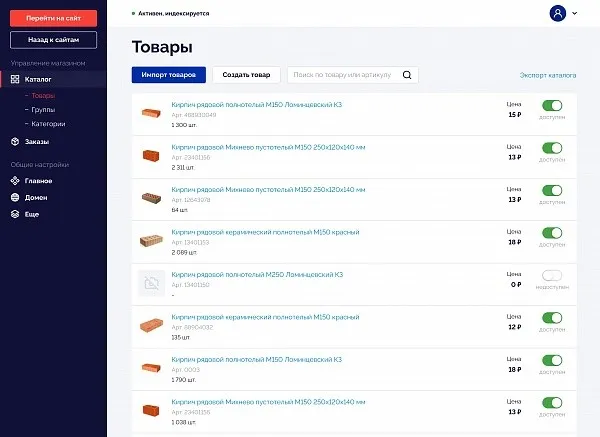Click the Перейти на сайт button
Viewport: 600px width, 437px height.
click(54, 18)
